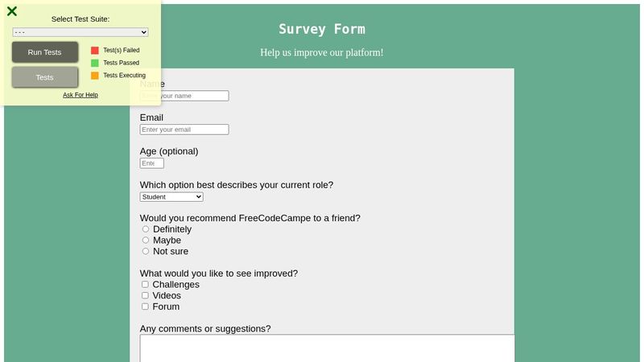Enable the Forum checkbox

(x=145, y=306)
